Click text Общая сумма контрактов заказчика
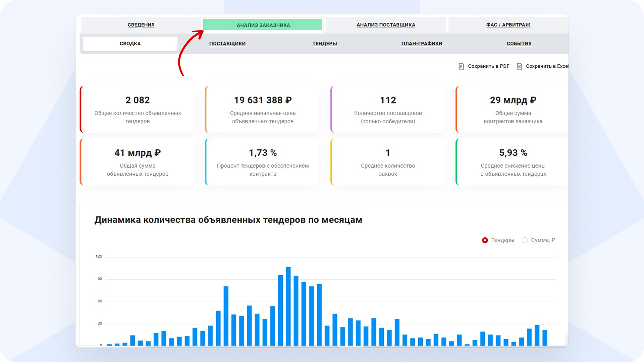Viewport: 644px width, 362px height. pyautogui.click(x=513, y=117)
